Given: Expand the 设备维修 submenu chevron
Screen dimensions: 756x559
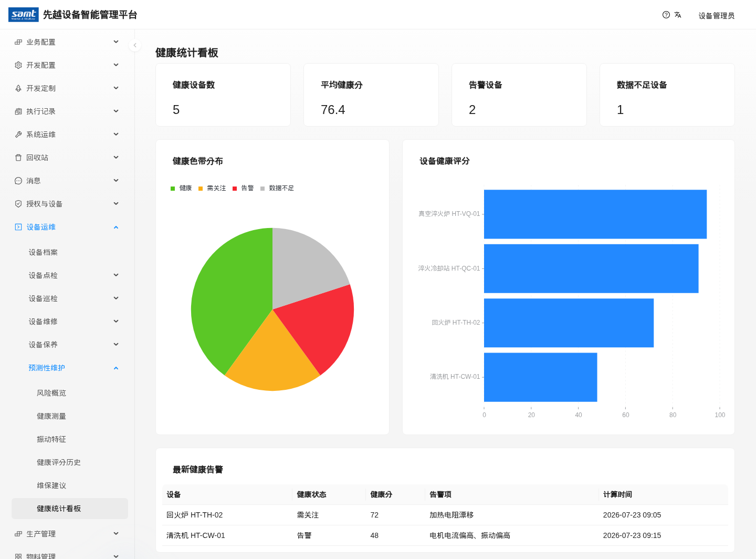Looking at the screenshot, I should coord(116,322).
